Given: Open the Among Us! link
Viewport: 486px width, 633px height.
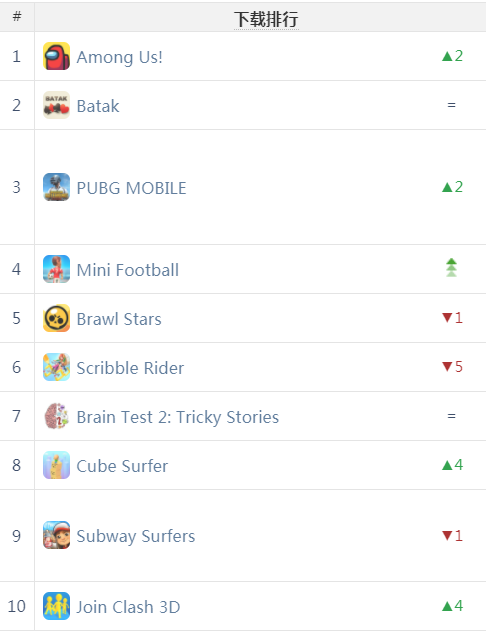Looking at the screenshot, I should 119,57.
